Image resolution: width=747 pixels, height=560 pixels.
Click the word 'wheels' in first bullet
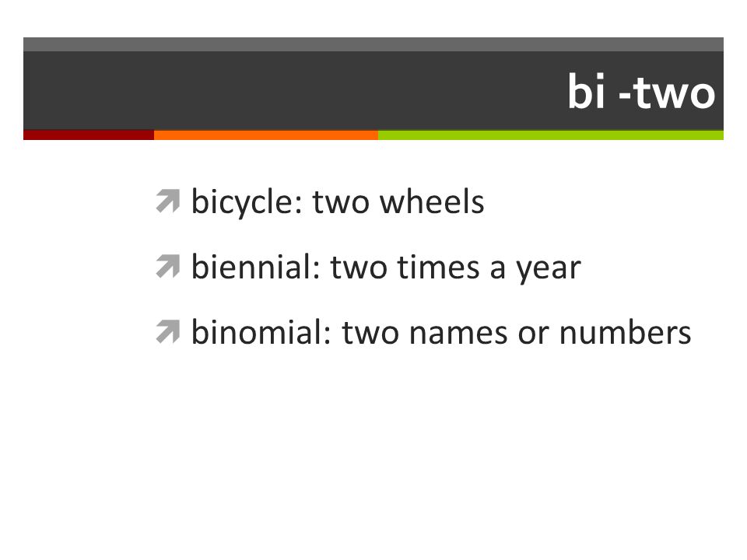(x=432, y=201)
